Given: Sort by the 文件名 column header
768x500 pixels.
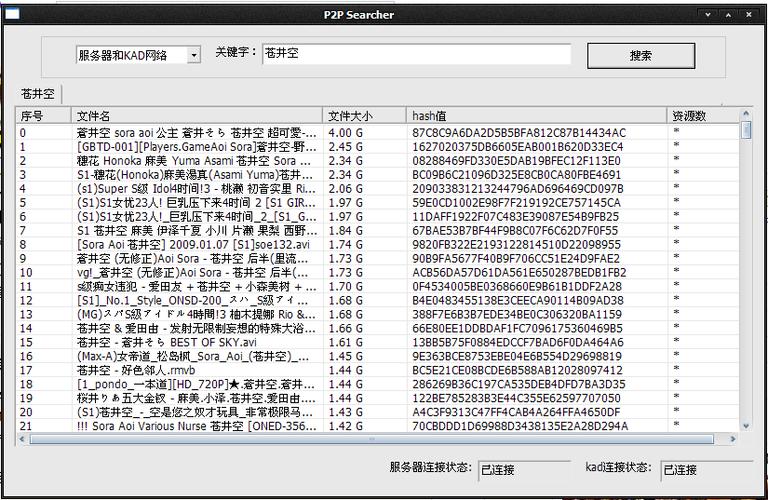Looking at the screenshot, I should (197, 116).
